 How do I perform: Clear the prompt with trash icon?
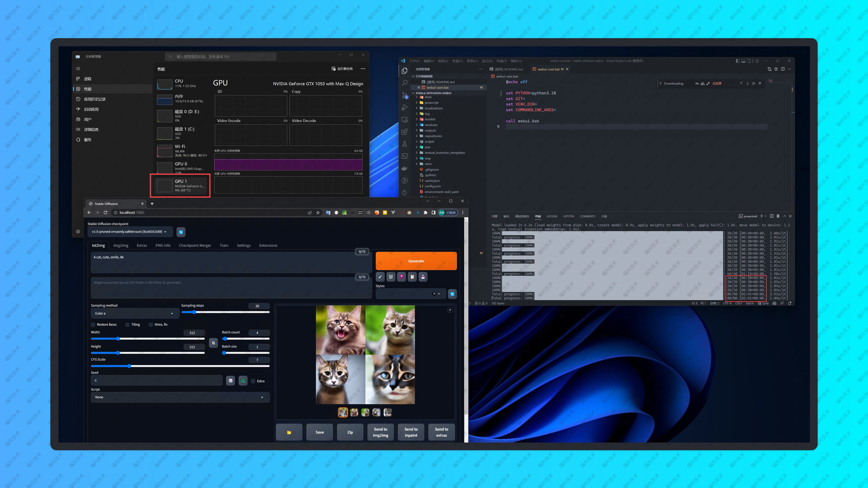[391, 277]
